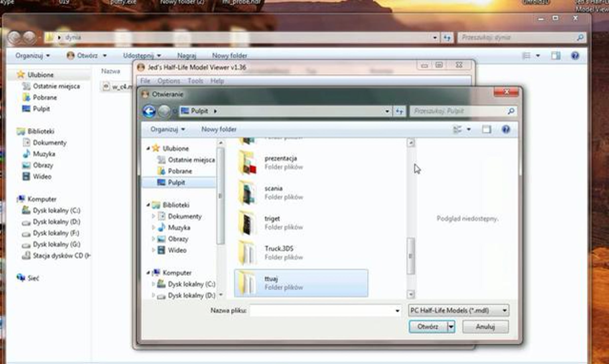Open Organizuj menu in Otwieranie dialog

tap(167, 130)
